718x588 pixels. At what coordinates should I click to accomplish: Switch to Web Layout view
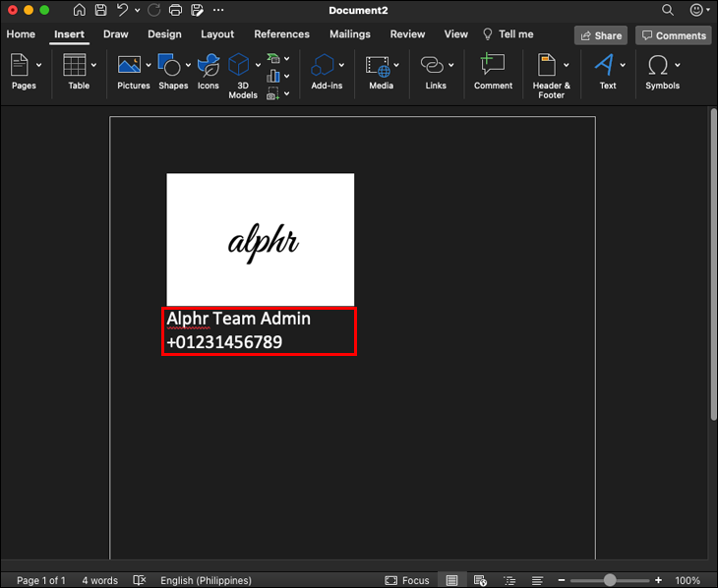pos(480,580)
